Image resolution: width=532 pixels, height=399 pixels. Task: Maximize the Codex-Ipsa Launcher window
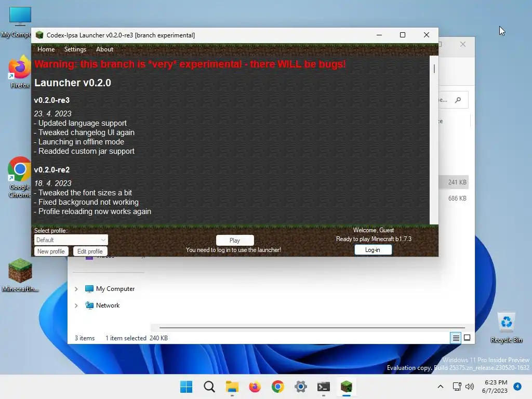click(x=403, y=35)
